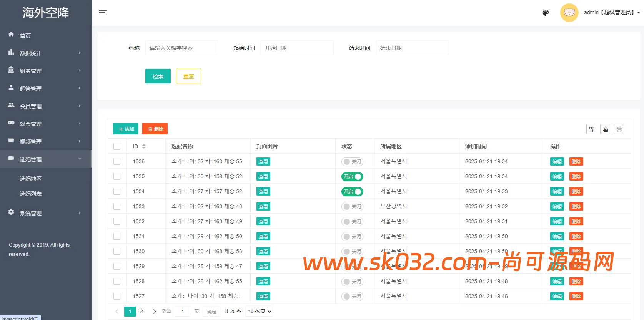This screenshot has height=320, width=644.
Task: Go to page 2 in pagination
Action: 141,312
